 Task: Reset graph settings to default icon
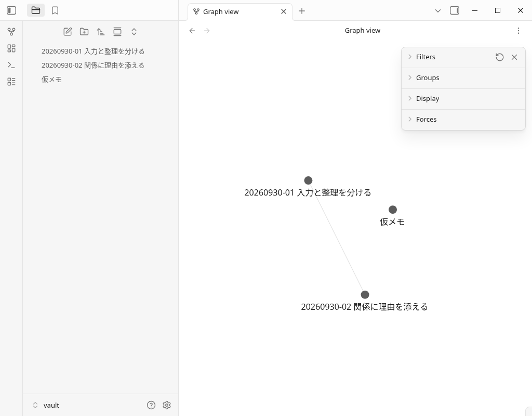tap(499, 57)
